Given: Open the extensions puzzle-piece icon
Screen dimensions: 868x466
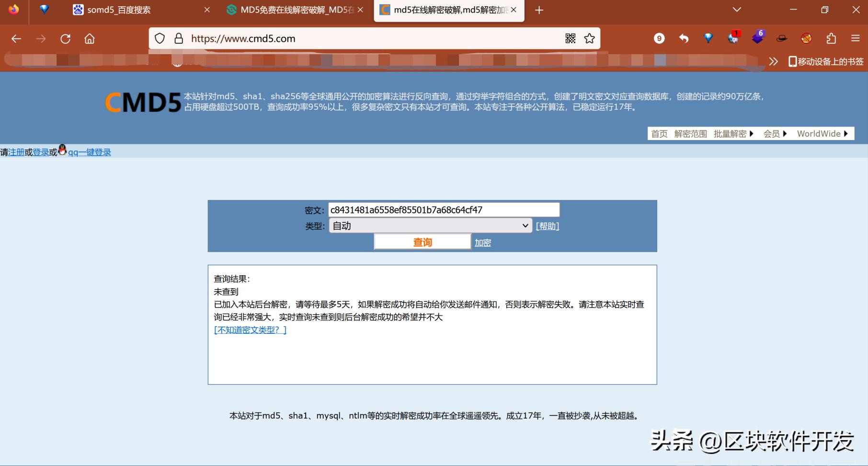Looking at the screenshot, I should [830, 38].
